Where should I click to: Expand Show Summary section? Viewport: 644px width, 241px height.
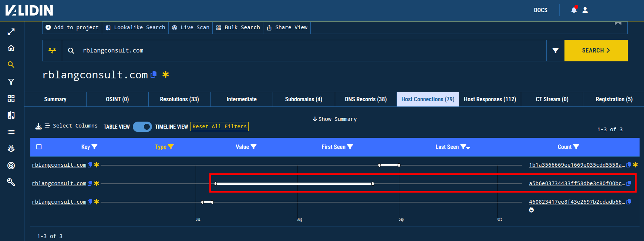pyautogui.click(x=334, y=119)
